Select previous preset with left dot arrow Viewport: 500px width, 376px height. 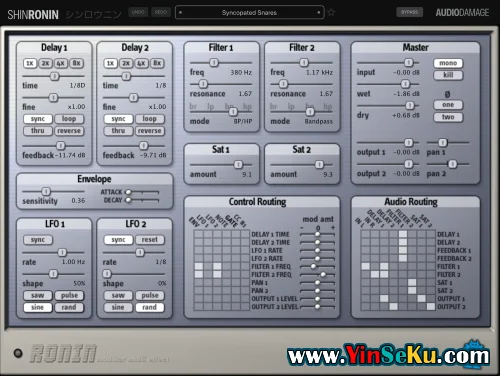pos(180,13)
